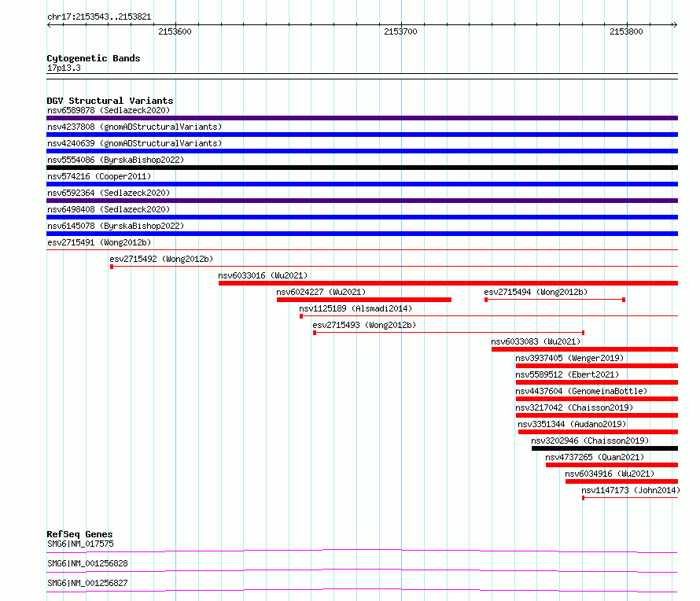700x601 pixels.
Task: Open variant nsv3217042 (Chaisson2019) label
Action: [x=574, y=407]
